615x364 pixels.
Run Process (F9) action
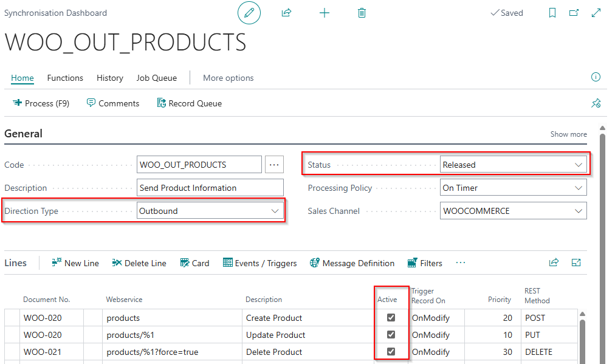pos(41,103)
